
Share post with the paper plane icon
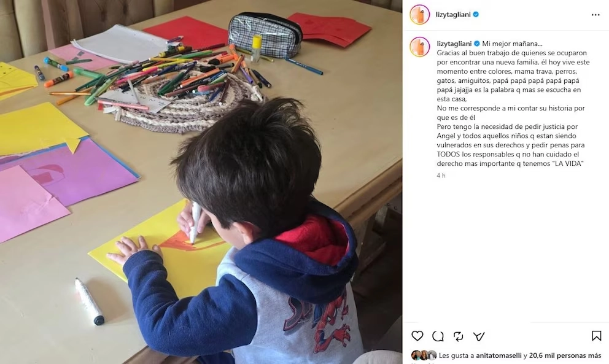click(x=479, y=336)
